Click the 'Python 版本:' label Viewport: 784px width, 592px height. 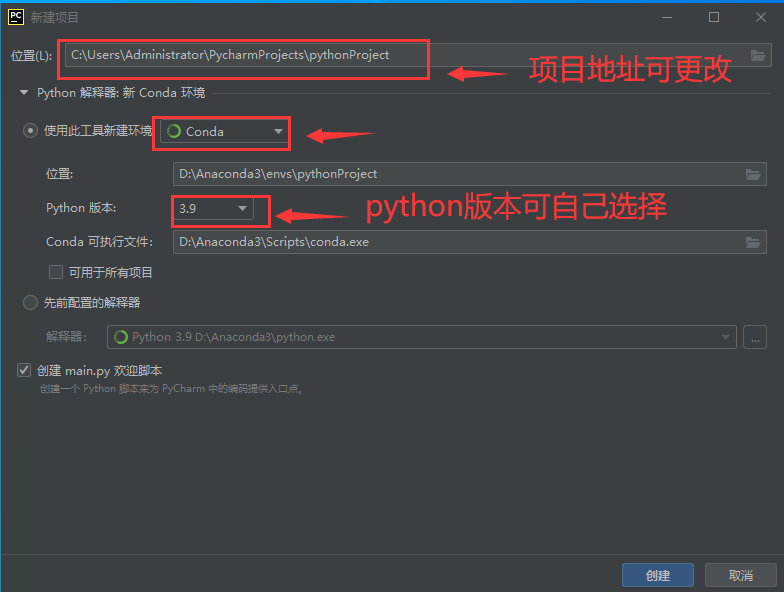click(81, 208)
